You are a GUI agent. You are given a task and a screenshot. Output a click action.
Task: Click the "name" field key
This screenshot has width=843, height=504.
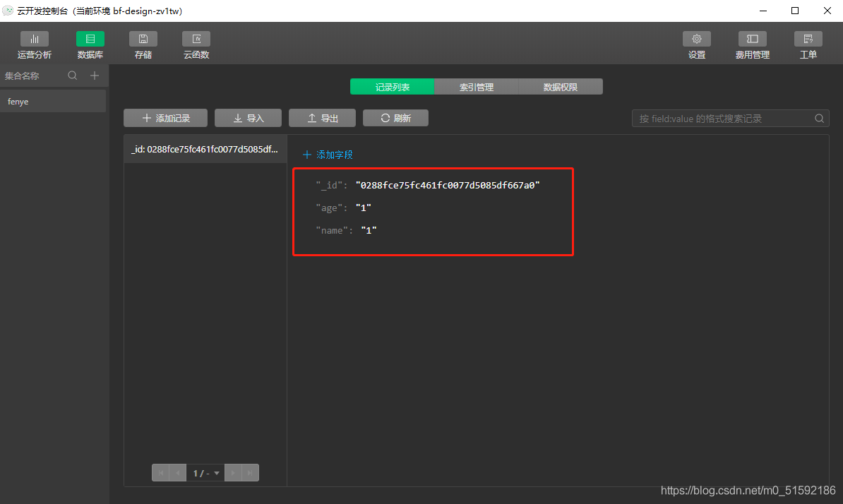(332, 231)
